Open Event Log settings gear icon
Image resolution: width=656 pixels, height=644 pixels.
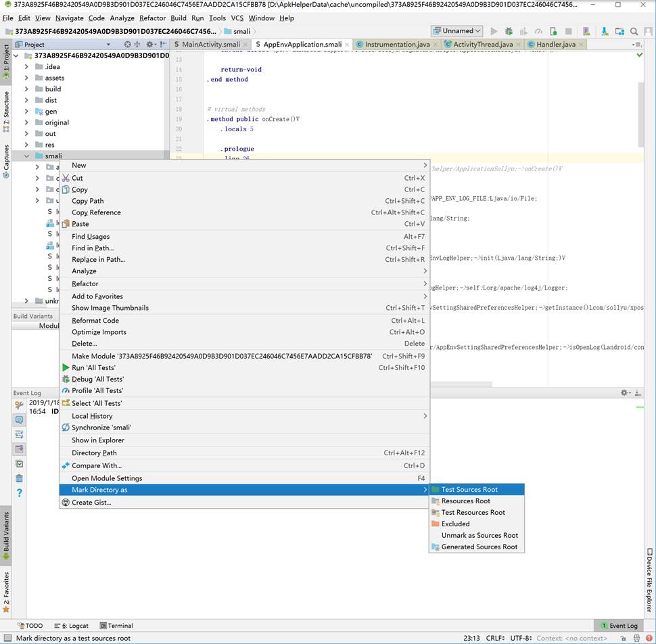(x=625, y=392)
